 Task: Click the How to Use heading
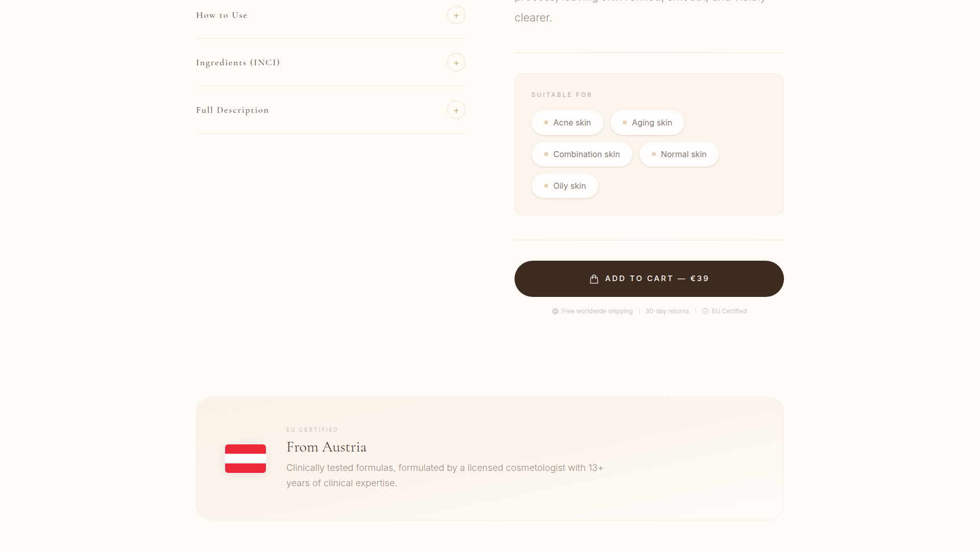222,15
